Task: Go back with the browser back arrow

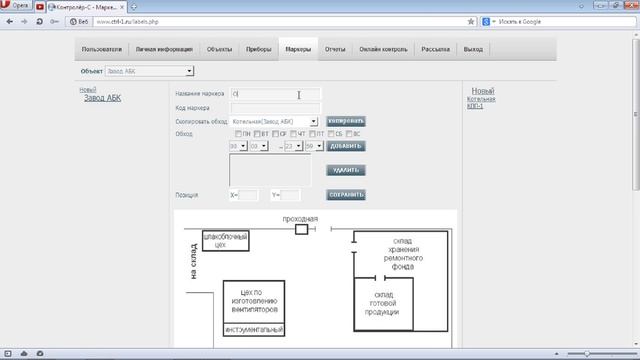Action: (9, 22)
